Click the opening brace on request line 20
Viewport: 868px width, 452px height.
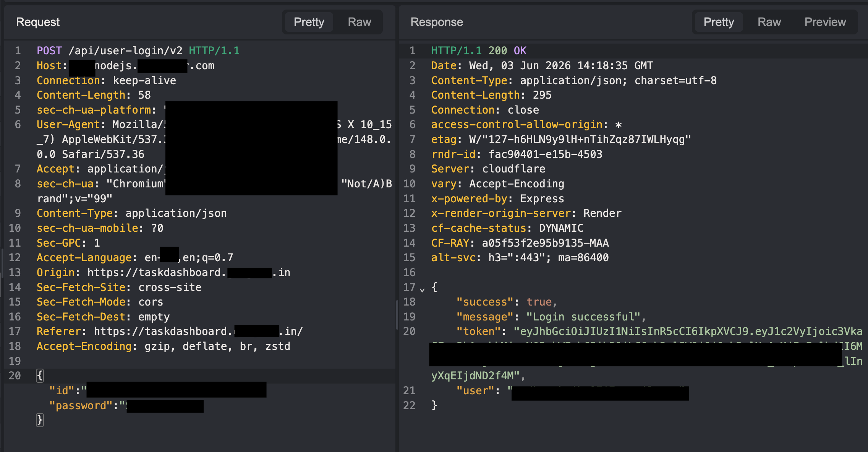40,376
